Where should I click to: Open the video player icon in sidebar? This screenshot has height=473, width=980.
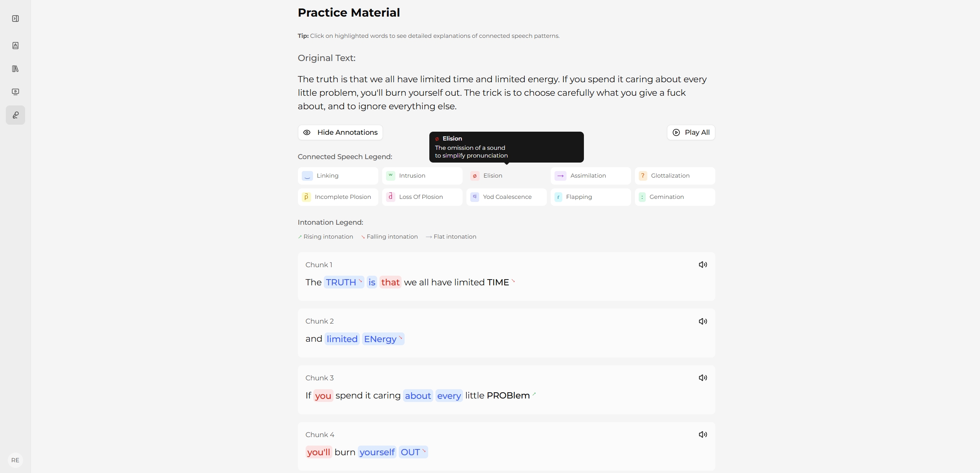pyautogui.click(x=15, y=92)
